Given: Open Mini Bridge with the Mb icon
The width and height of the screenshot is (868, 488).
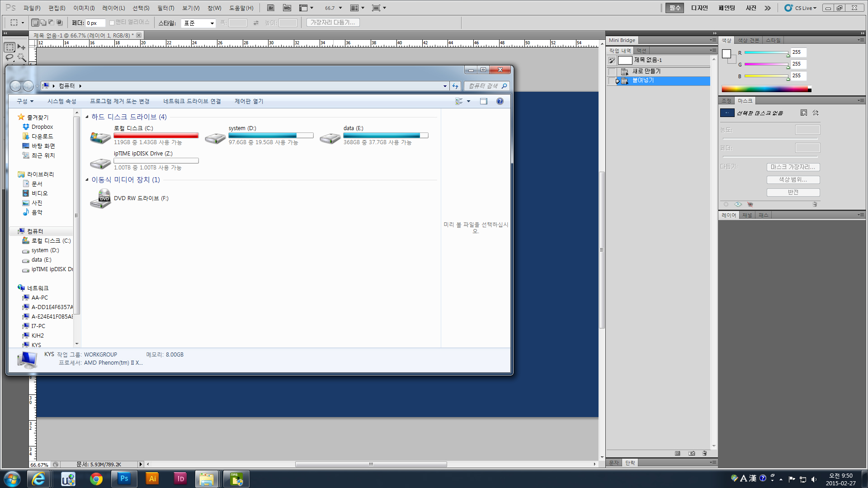Looking at the screenshot, I should click(287, 8).
